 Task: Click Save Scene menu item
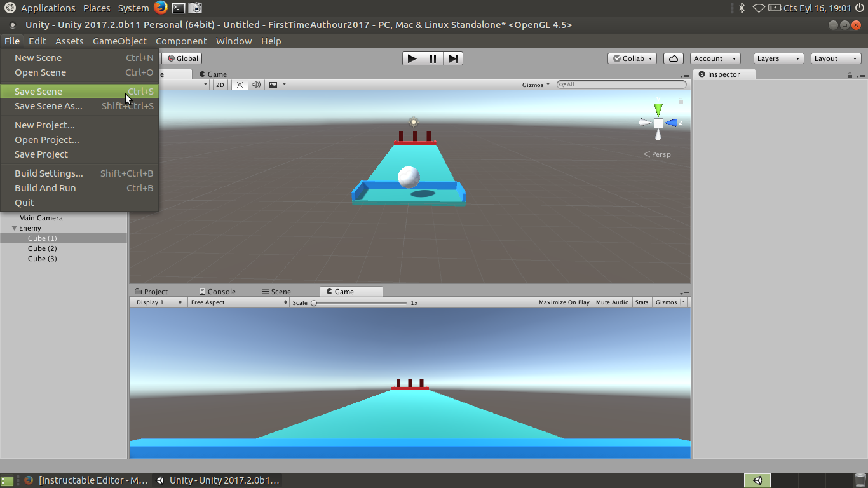tap(79, 91)
